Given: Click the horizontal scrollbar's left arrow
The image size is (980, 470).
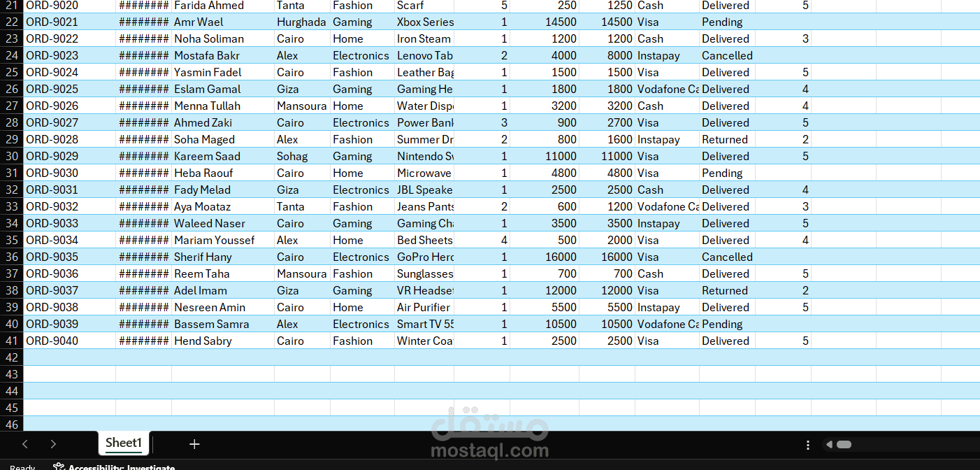Looking at the screenshot, I should (x=829, y=445).
